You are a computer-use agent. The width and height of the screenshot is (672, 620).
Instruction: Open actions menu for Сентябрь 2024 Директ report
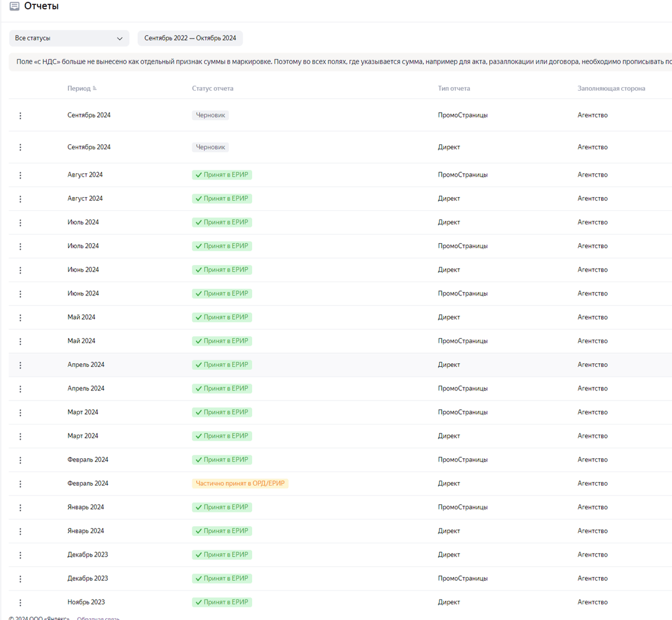(20, 147)
